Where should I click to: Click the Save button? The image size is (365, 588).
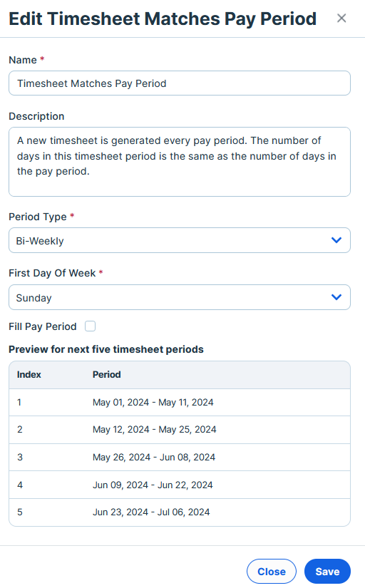pyautogui.click(x=327, y=571)
